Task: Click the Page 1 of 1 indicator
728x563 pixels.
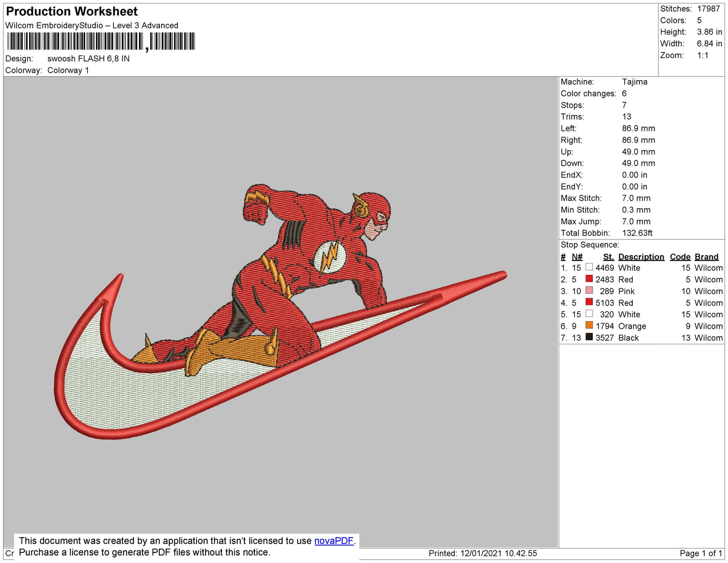Action: tap(701, 553)
